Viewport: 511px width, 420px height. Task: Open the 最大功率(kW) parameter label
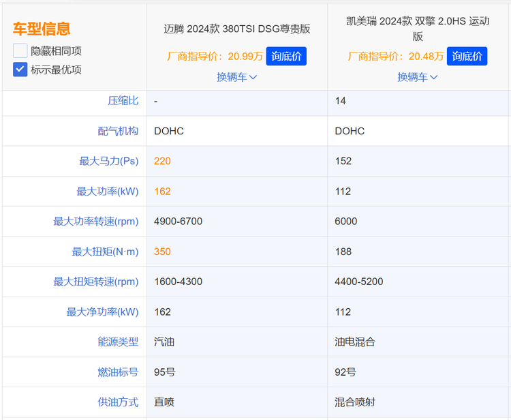tap(107, 192)
